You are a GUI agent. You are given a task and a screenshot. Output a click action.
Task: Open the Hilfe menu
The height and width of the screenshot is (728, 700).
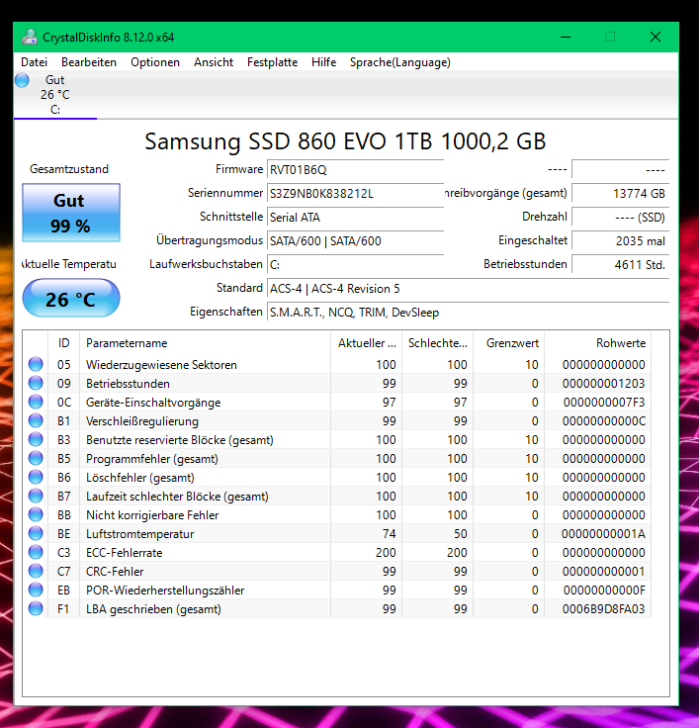click(323, 62)
